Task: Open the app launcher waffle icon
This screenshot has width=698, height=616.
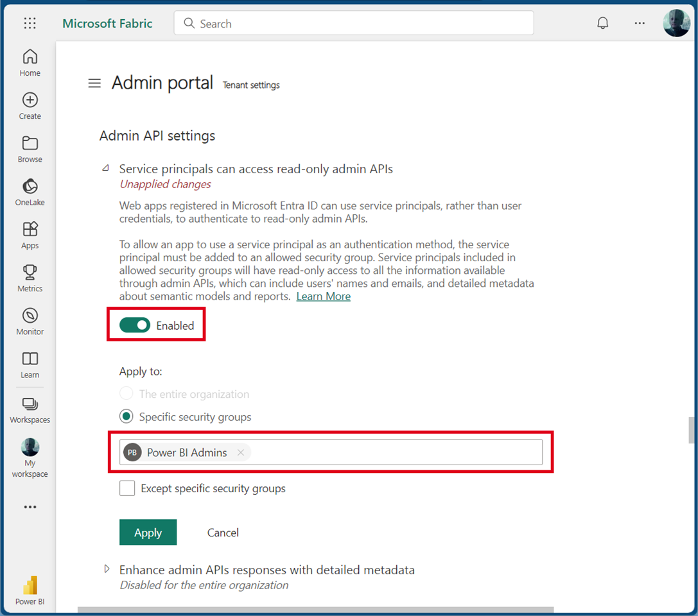Action: pos(30,24)
